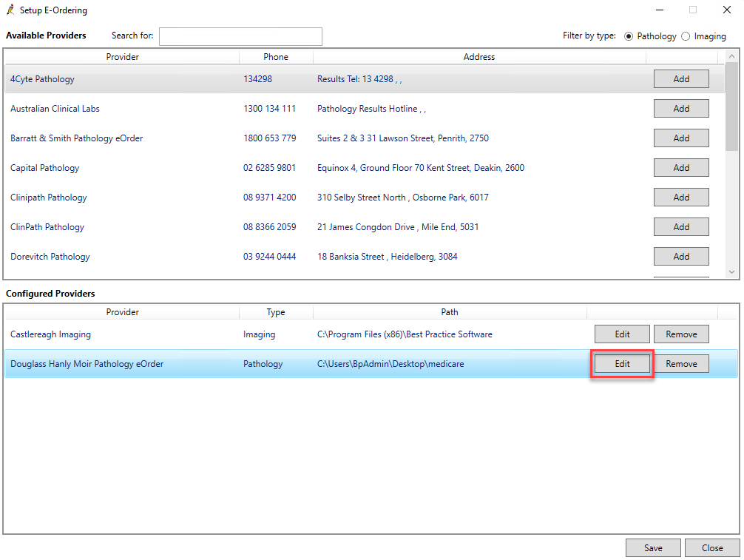Add Capital Pathology provider
The width and height of the screenshot is (744, 560).
click(x=681, y=167)
